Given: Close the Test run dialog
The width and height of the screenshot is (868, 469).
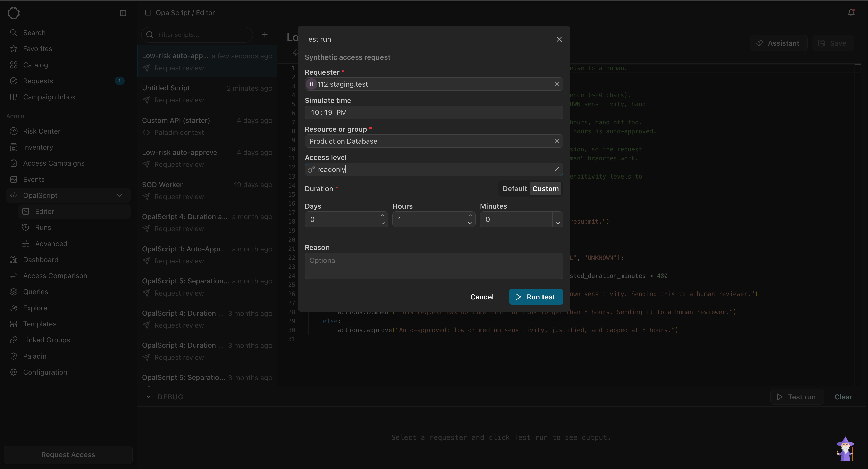Looking at the screenshot, I should coord(559,39).
